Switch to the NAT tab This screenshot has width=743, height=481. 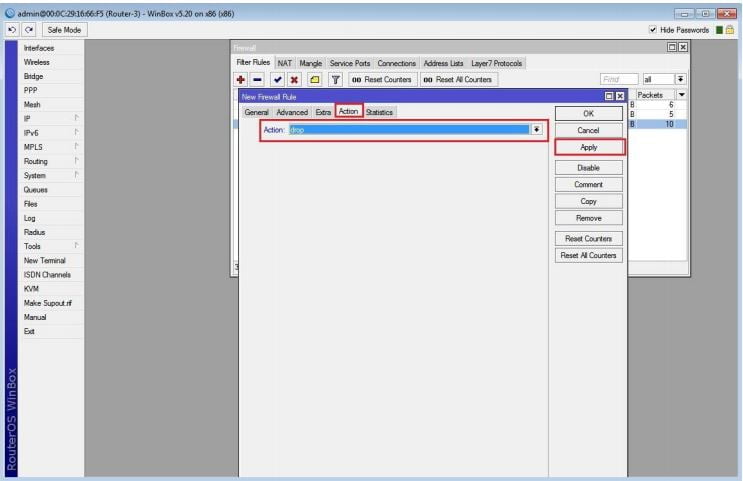pyautogui.click(x=285, y=63)
